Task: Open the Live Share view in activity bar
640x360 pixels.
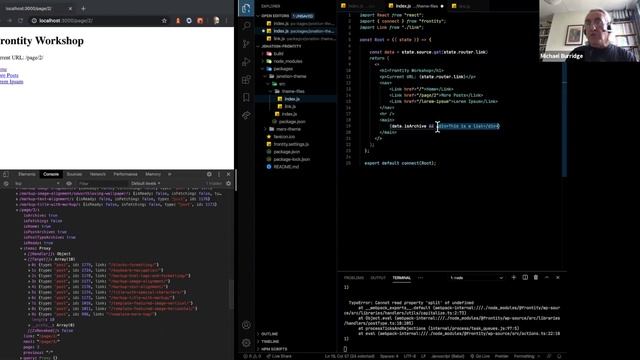Action: (x=246, y=116)
